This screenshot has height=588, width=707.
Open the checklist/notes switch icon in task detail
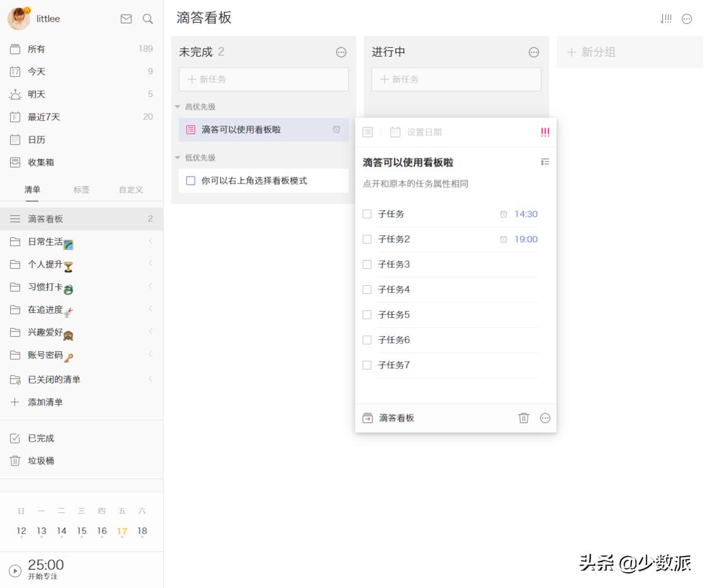click(x=367, y=132)
